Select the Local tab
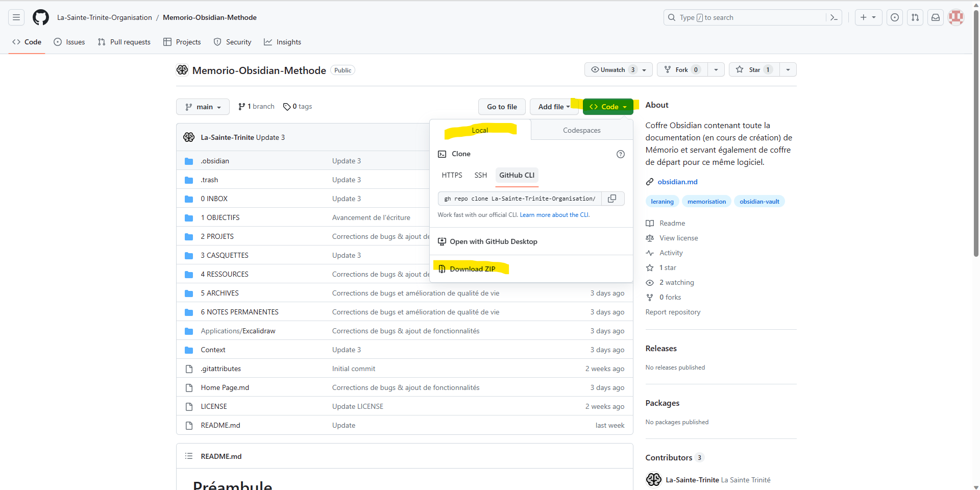 [x=480, y=130]
